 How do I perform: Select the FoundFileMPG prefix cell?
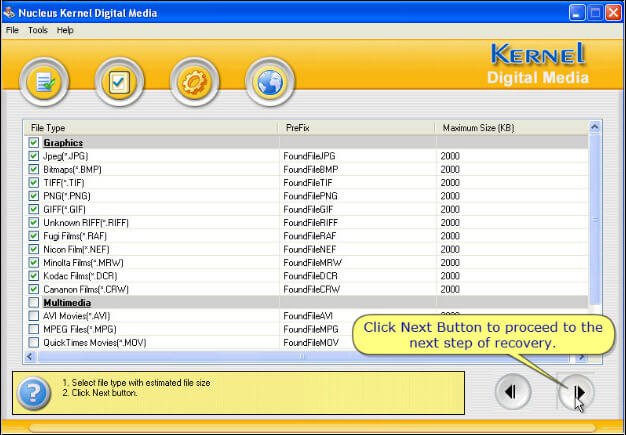[x=311, y=329]
